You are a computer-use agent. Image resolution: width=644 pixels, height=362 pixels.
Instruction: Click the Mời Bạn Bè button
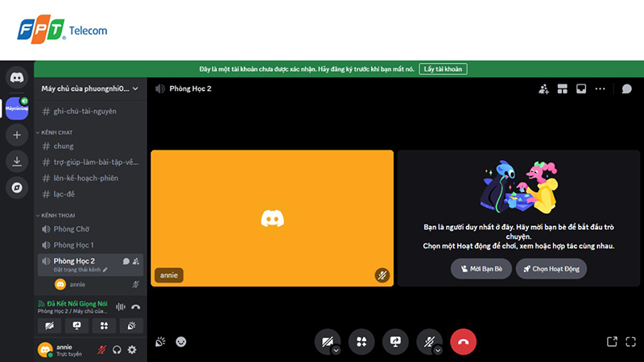coord(481,269)
